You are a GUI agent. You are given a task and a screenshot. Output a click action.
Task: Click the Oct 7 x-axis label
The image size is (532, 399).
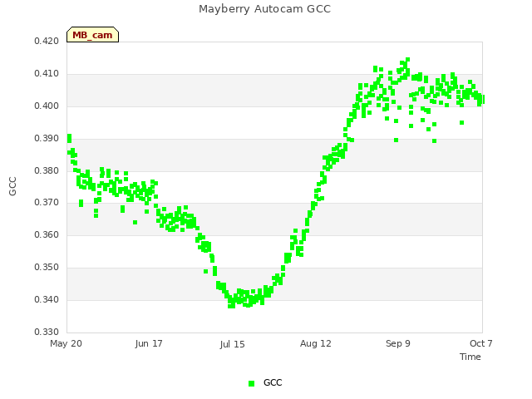click(480, 343)
